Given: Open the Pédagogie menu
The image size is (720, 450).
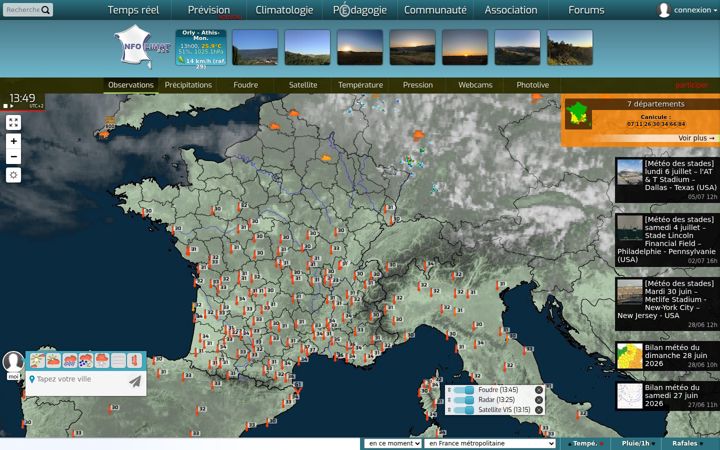Looking at the screenshot, I should [x=360, y=10].
